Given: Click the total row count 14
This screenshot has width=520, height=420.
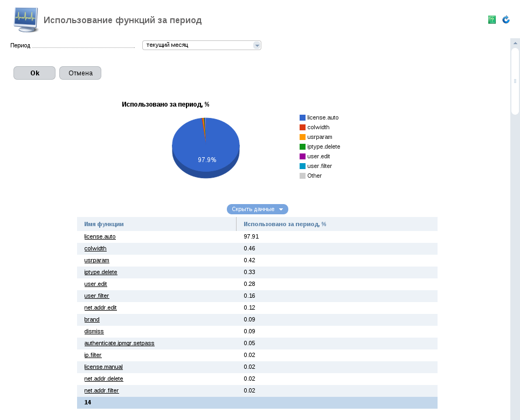Looking at the screenshot, I should (x=87, y=402).
